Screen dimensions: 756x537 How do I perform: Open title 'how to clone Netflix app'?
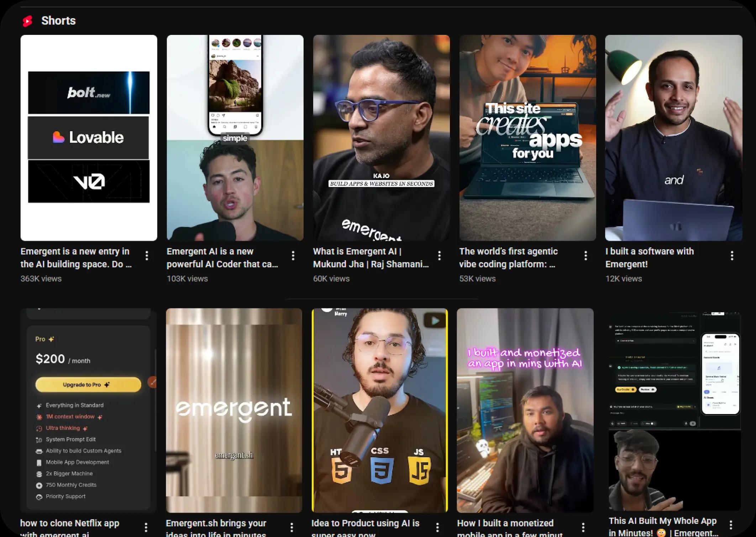70,528
